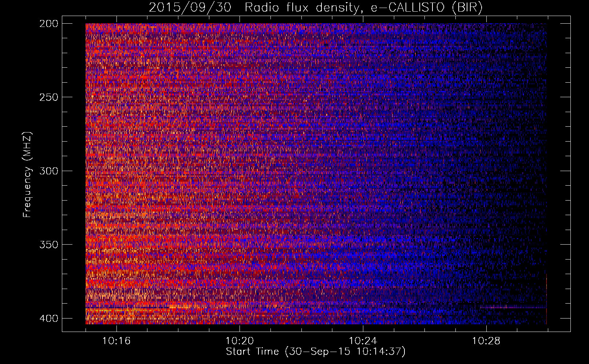Click inside the radio flux spectrogram image
Viewport: 589px width, 364px height.
click(x=316, y=174)
